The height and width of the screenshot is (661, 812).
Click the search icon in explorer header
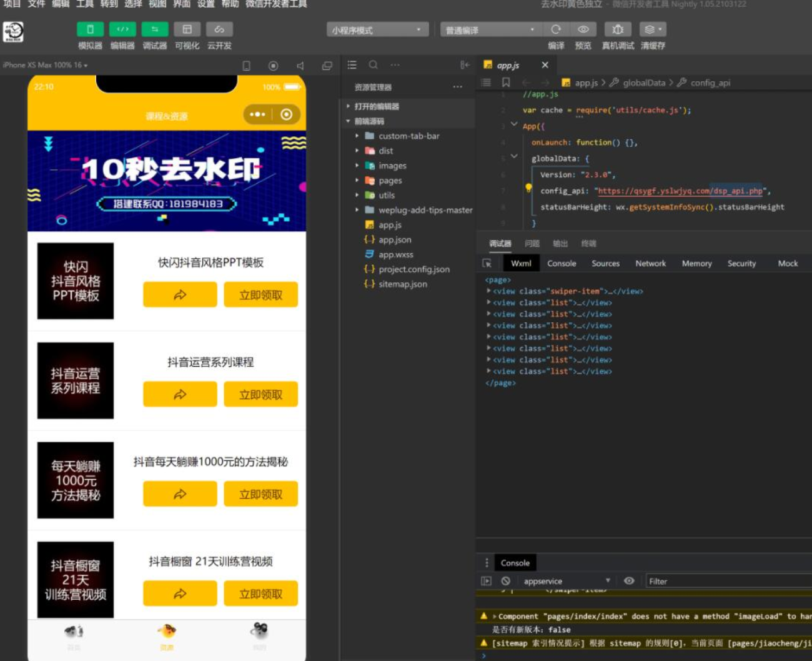[373, 65]
